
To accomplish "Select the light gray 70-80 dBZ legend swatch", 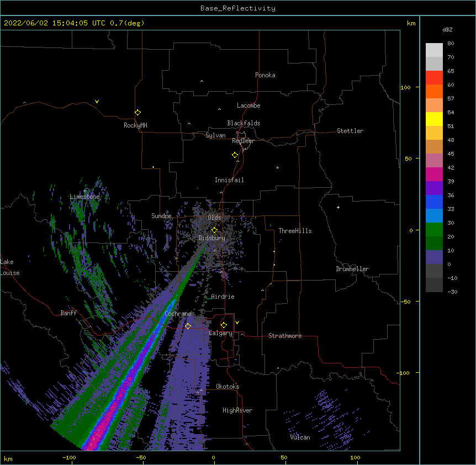I will tap(434, 50).
